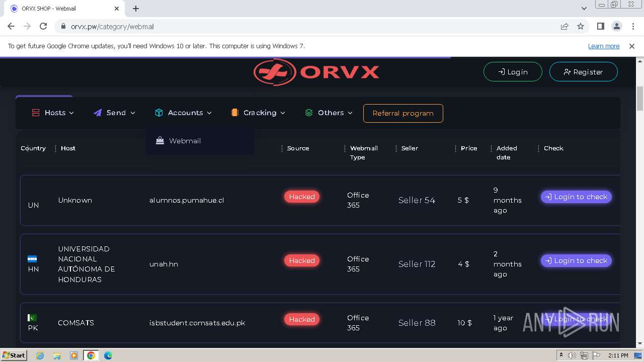Click the Login button

click(513, 72)
